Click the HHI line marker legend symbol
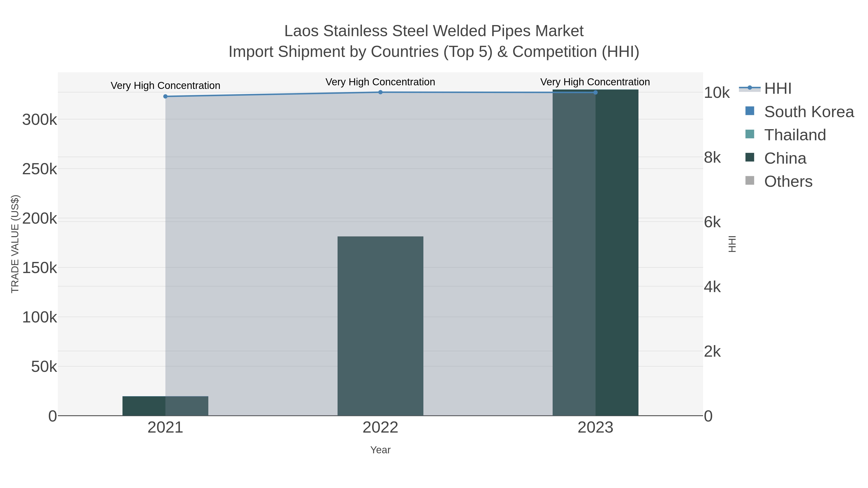 tap(750, 88)
